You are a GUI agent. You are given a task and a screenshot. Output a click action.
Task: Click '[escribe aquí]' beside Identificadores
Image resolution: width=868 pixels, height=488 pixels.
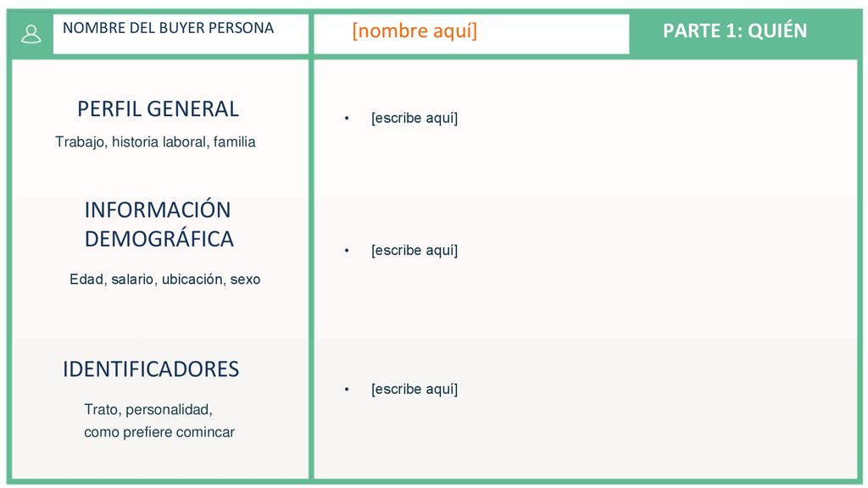click(x=415, y=389)
